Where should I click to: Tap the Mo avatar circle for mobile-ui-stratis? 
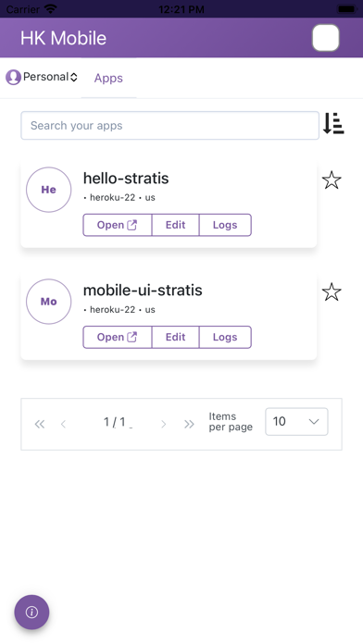[x=48, y=302]
